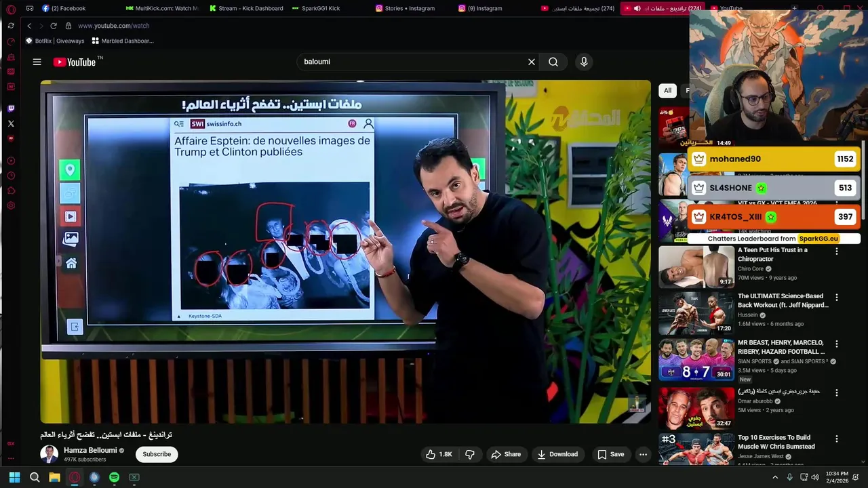Switch to Stories • Instagram tab
Screen dimensions: 868x488
406,8
